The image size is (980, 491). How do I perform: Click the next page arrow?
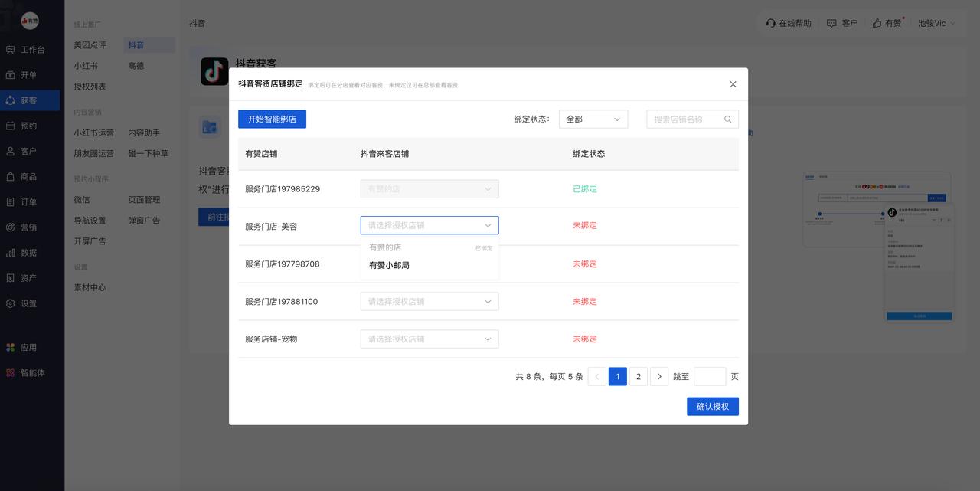pyautogui.click(x=659, y=376)
